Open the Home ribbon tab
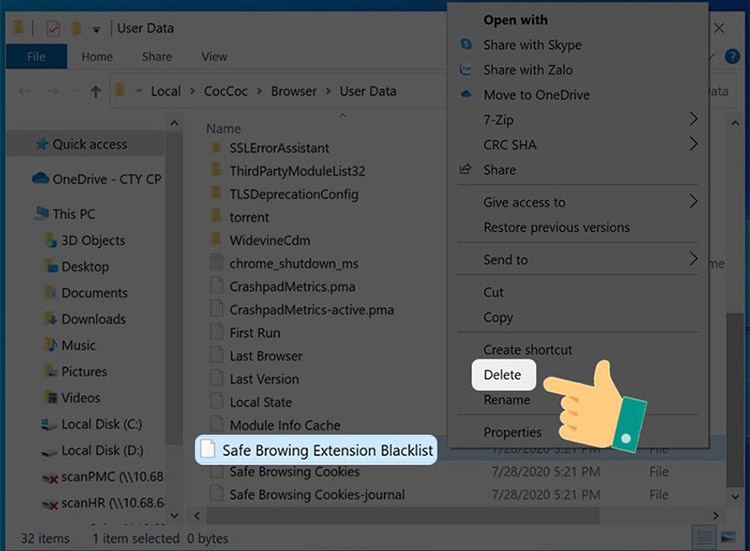750x551 pixels. click(97, 56)
